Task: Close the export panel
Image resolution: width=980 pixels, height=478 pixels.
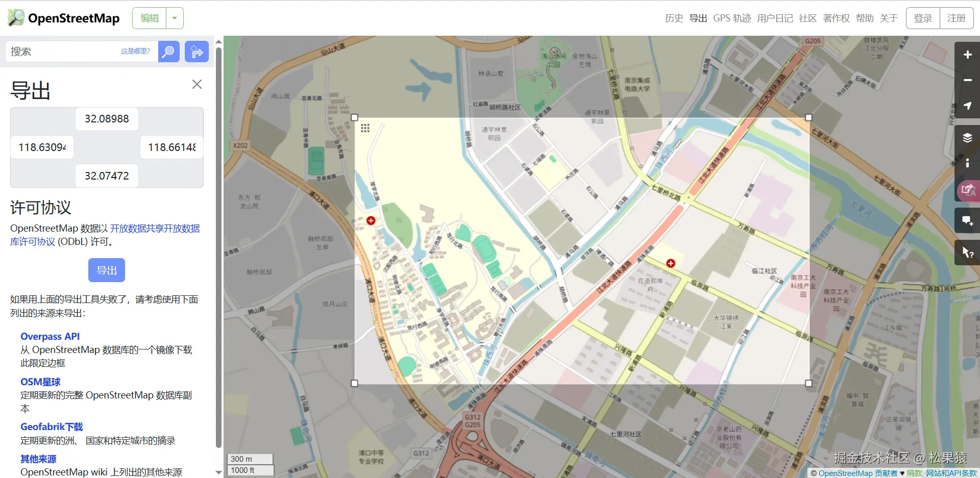Action: [x=197, y=84]
